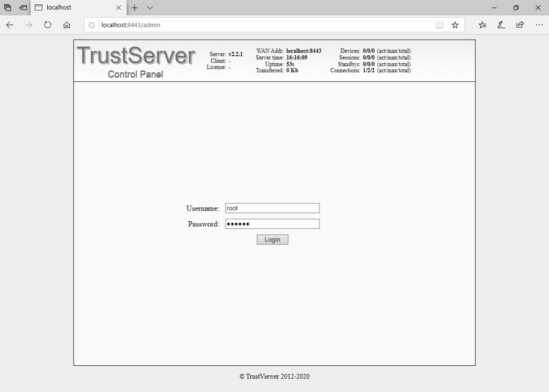Focus the Username field containing root

[272, 208]
